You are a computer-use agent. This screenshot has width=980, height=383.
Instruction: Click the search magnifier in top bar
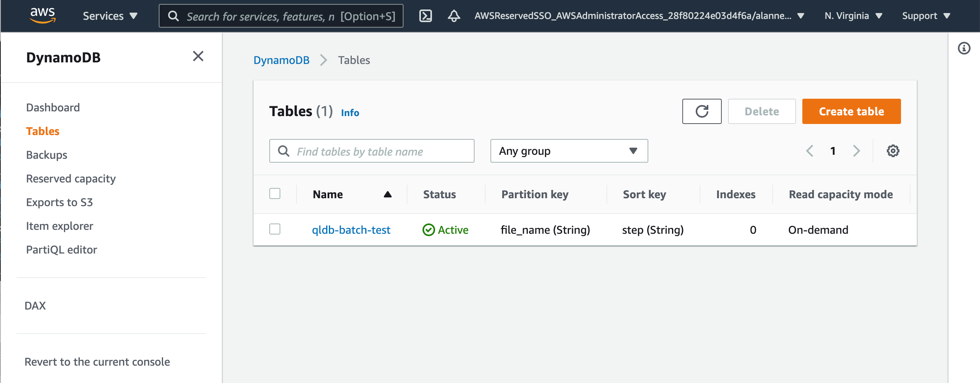tap(173, 16)
